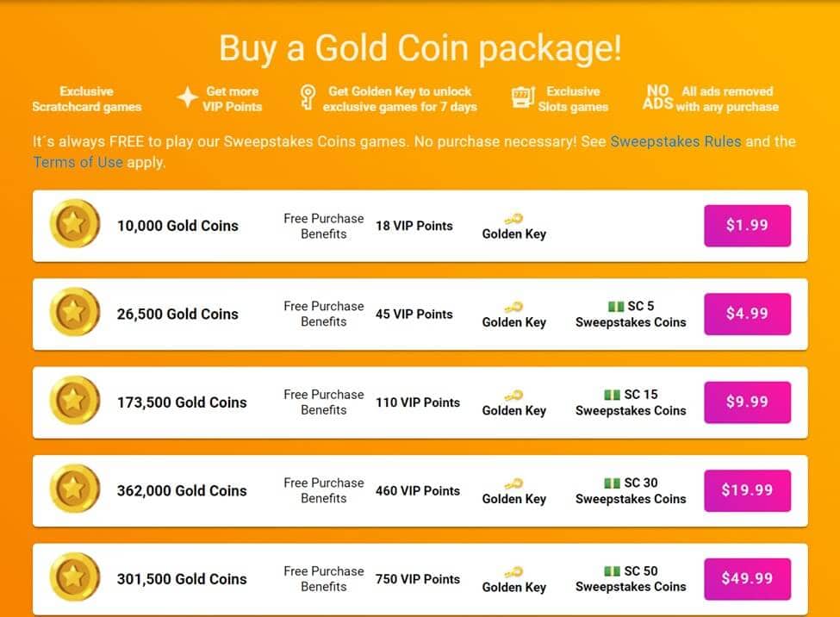The image size is (840, 617).
Task: Buy the 362,000 Gold Coins for $19.99
Action: click(x=747, y=490)
